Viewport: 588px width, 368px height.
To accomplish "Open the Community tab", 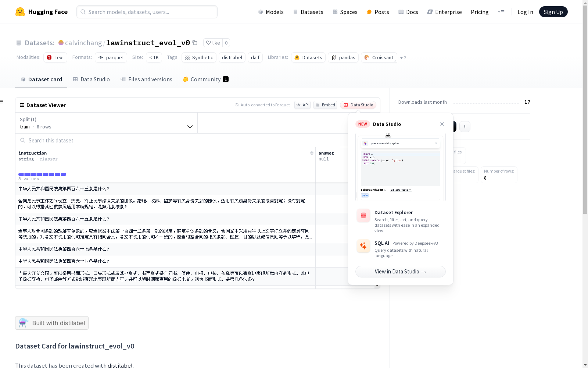I will tap(205, 79).
